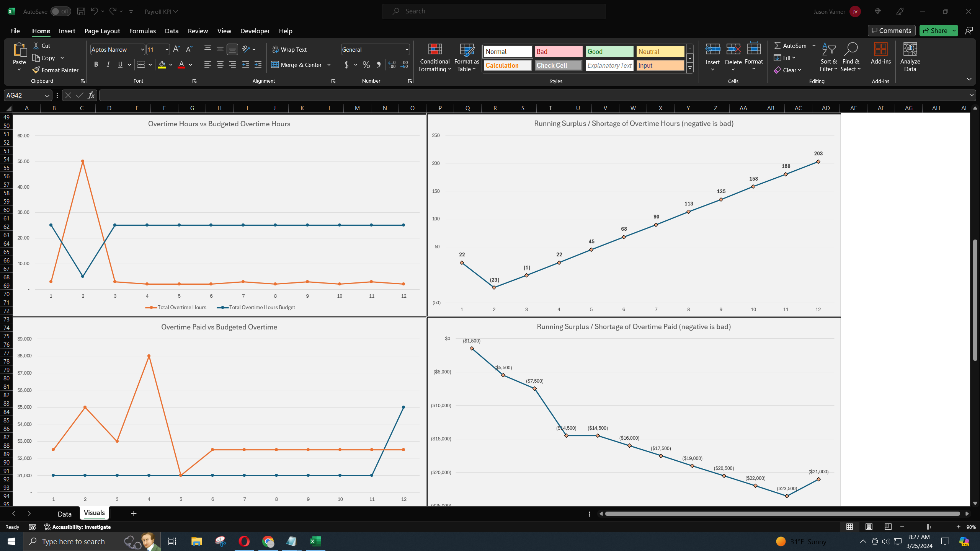
Task: Click the Save icon in title bar
Action: 81,11
